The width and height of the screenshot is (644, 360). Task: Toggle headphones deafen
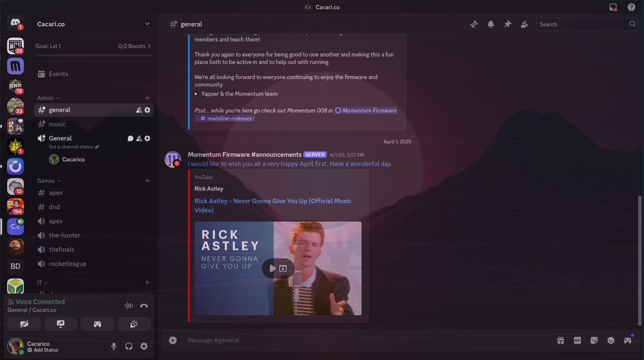129,346
